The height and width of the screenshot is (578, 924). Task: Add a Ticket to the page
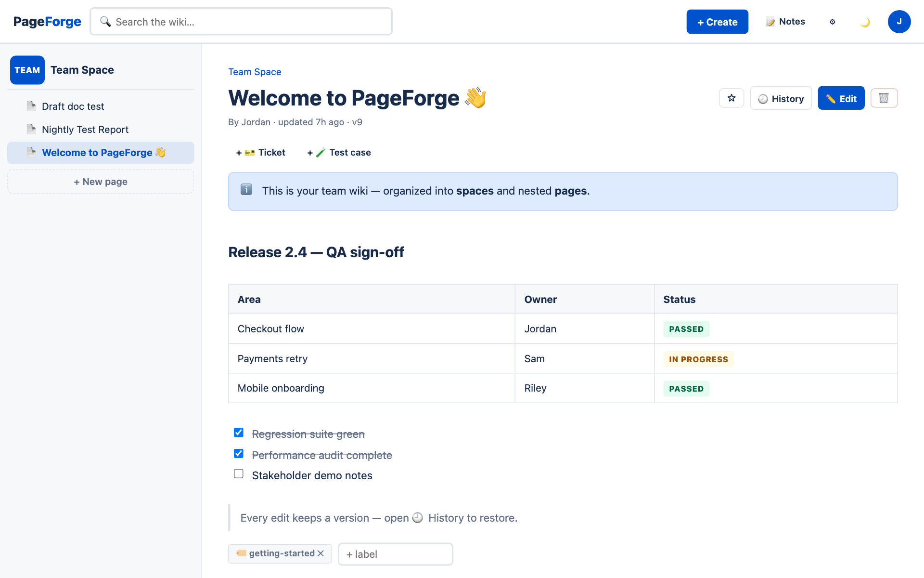point(260,153)
